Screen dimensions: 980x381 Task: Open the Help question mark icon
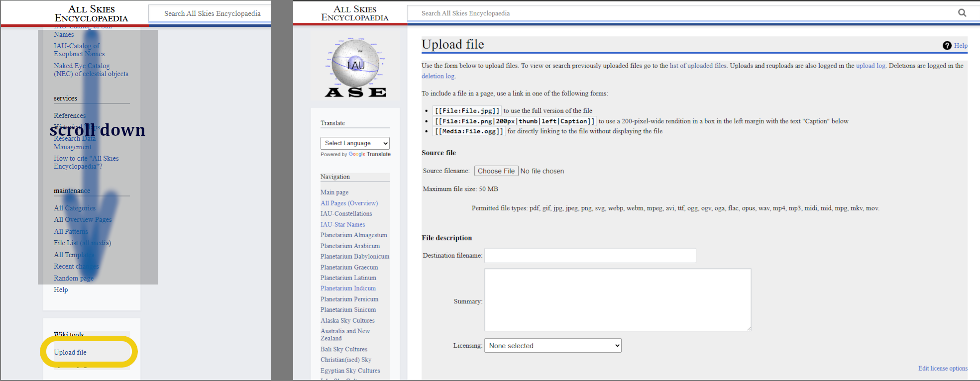(x=947, y=46)
